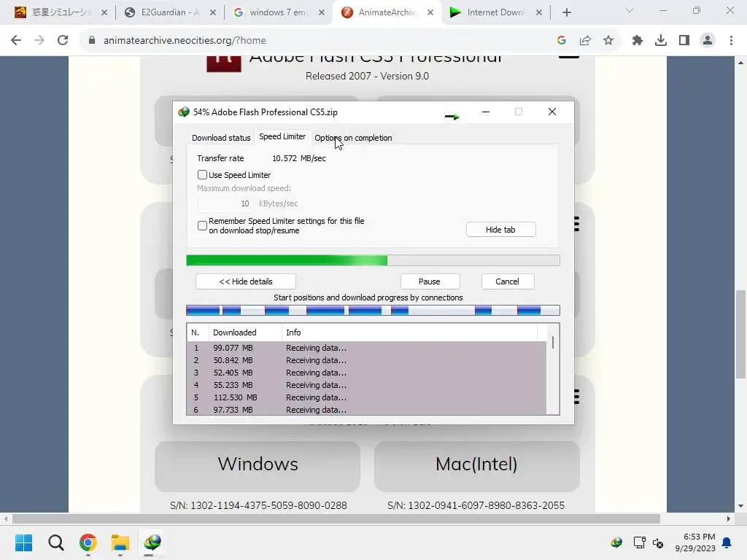Click the connections progress segment bar

(x=373, y=311)
